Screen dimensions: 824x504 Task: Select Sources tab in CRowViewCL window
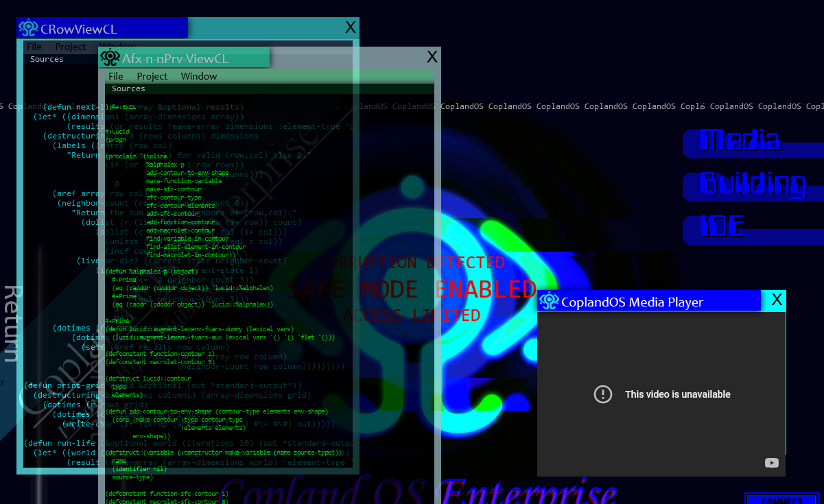(x=47, y=59)
